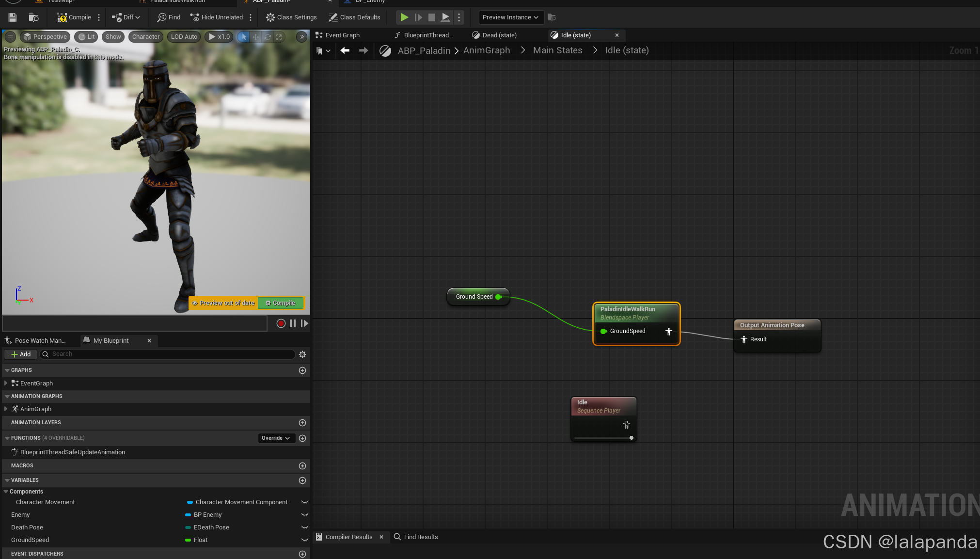Click the record button under viewport
The image size is (980, 559).
281,323
